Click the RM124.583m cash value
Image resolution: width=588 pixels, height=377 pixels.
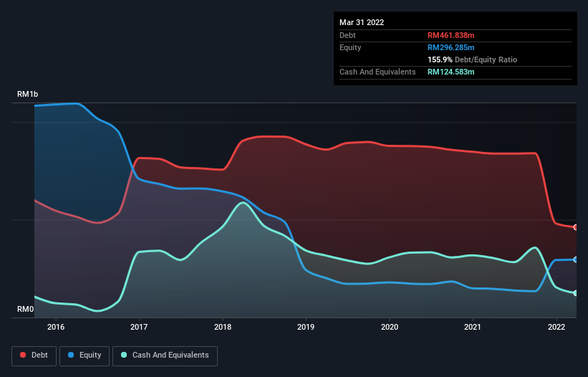pyautogui.click(x=450, y=72)
